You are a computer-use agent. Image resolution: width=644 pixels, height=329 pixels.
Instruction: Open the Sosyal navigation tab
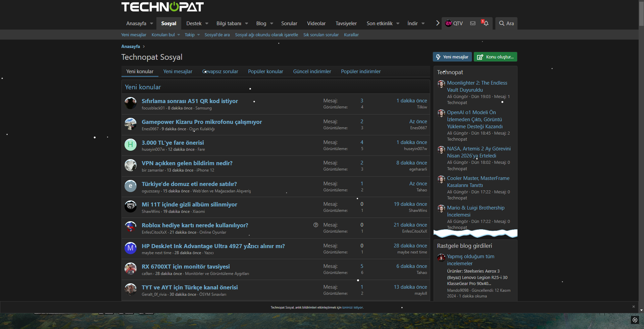(x=168, y=23)
